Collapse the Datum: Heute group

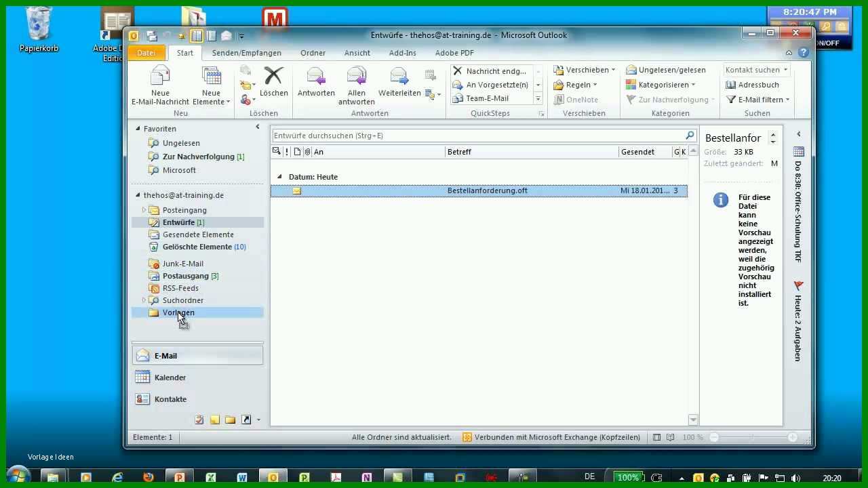point(279,177)
